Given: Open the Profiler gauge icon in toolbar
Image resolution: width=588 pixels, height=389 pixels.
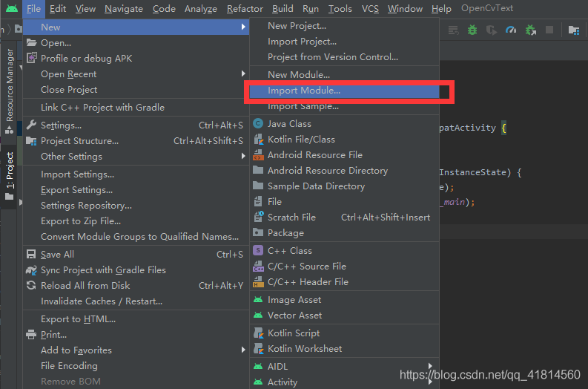Looking at the screenshot, I should coord(511,30).
